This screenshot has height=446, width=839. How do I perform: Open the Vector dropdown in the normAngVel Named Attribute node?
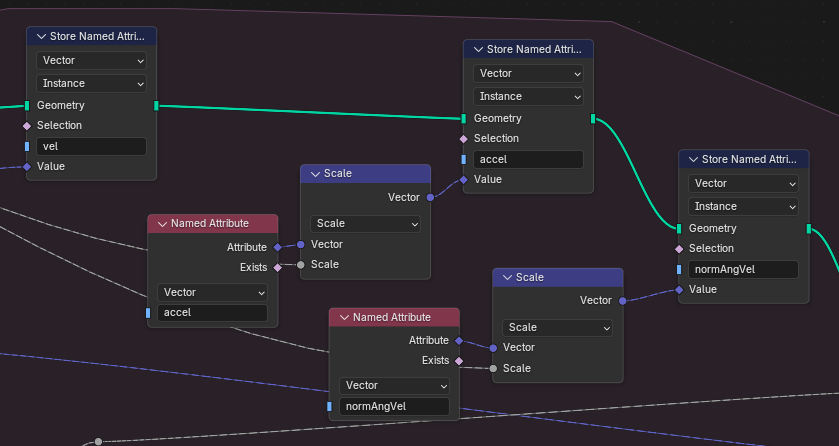(394, 386)
